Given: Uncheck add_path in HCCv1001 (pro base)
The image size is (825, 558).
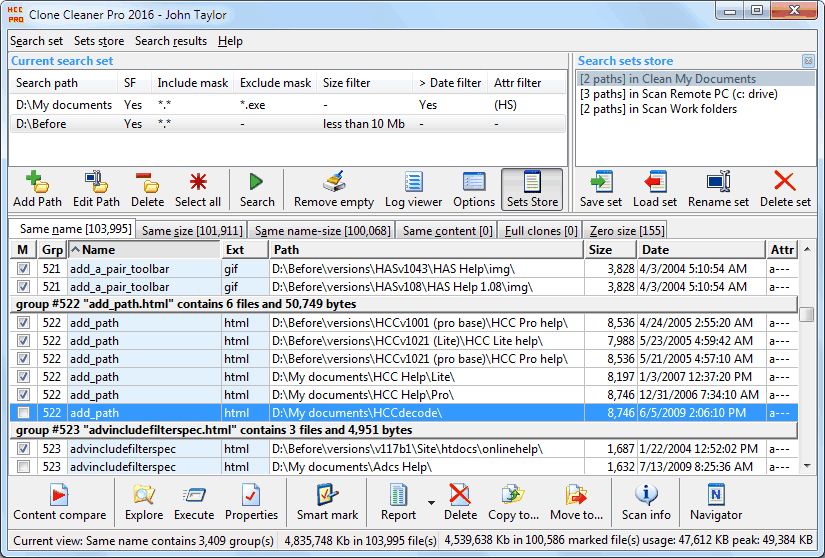Looking at the screenshot, I should point(23,322).
